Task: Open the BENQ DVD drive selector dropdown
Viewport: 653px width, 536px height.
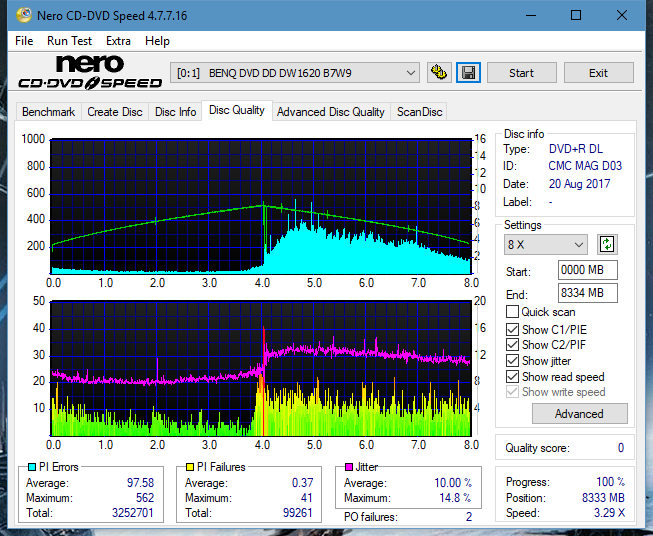Action: point(295,73)
